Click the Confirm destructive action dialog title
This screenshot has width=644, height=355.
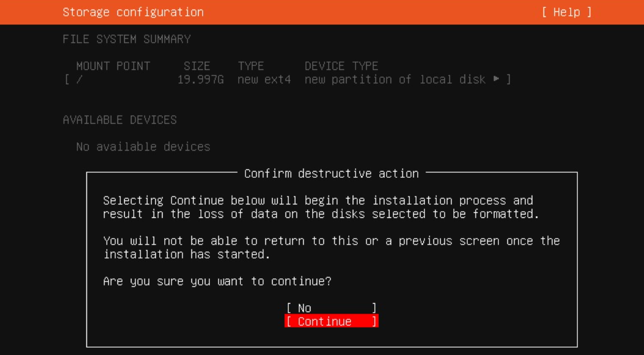click(x=331, y=173)
